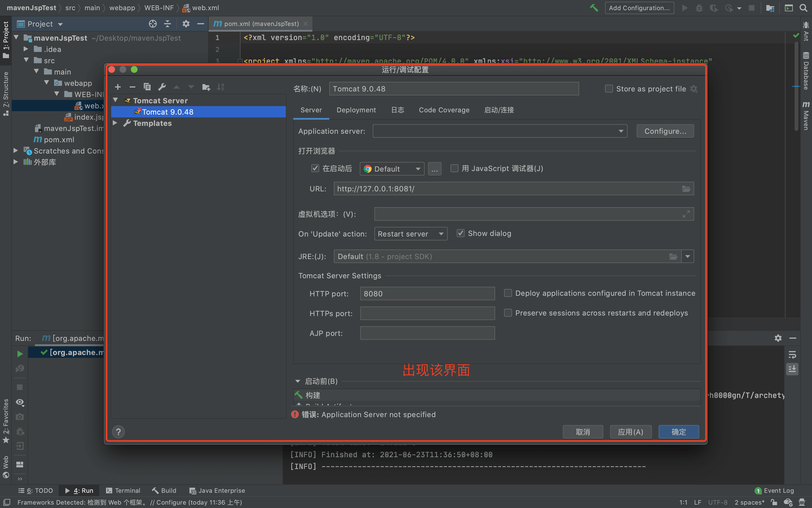Open Restart server update action dropdown
Screen dimensions: 812x508
tap(411, 234)
